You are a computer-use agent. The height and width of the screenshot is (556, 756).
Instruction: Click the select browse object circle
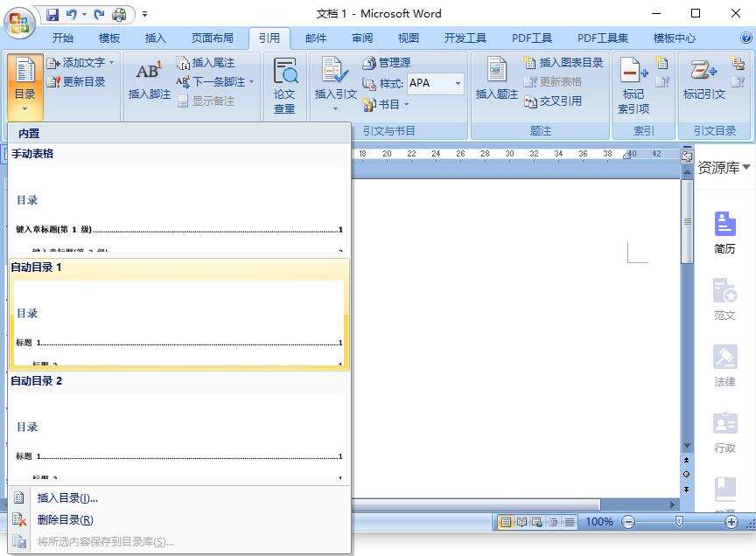[x=687, y=475]
